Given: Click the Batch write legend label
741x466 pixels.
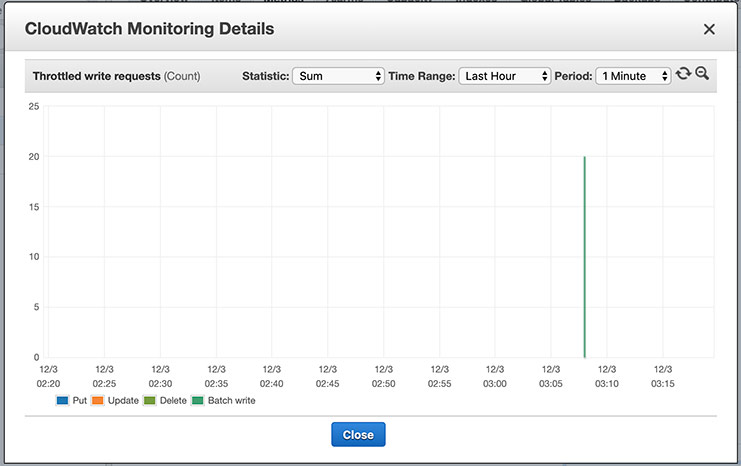Looking at the screenshot, I should [x=232, y=401].
